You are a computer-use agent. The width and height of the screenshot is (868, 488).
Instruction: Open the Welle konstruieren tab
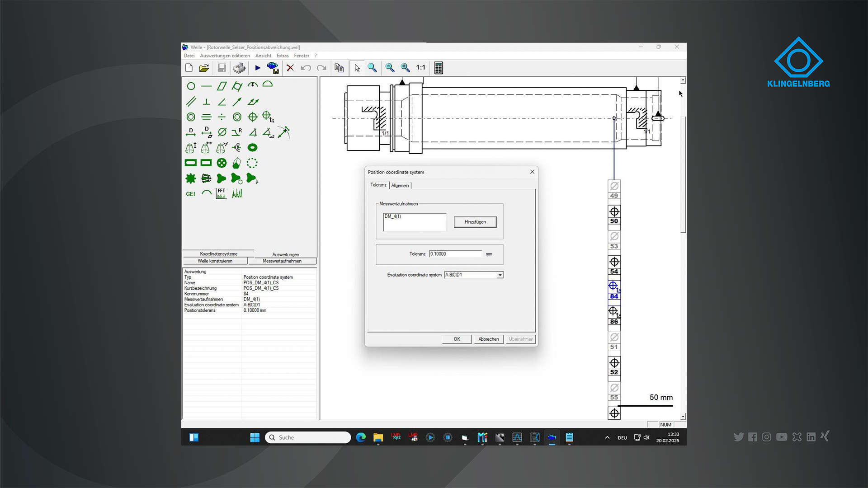pyautogui.click(x=215, y=261)
